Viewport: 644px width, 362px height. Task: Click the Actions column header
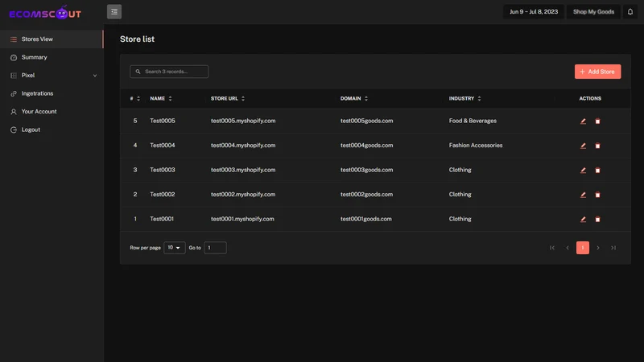(590, 98)
